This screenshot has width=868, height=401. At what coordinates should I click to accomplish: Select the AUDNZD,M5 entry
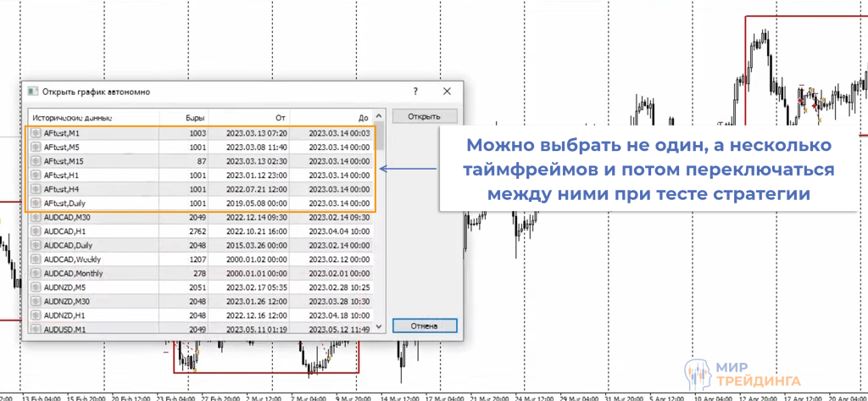coord(201,287)
